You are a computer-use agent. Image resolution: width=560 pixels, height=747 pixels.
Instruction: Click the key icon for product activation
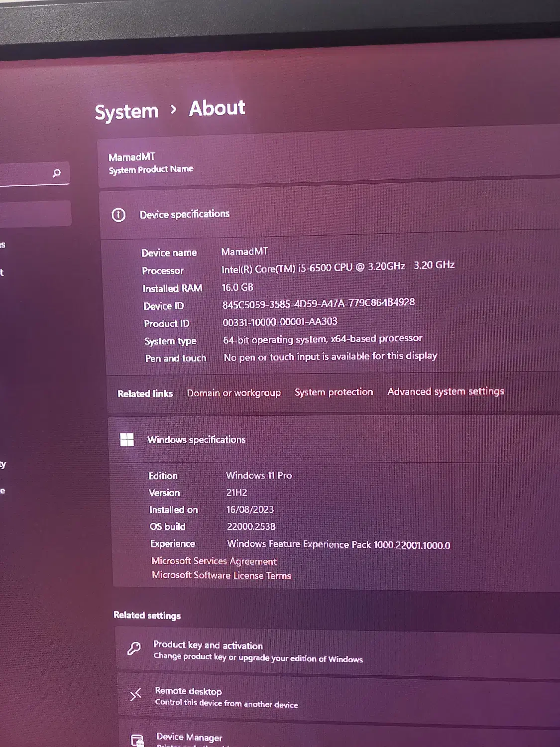[x=134, y=648]
